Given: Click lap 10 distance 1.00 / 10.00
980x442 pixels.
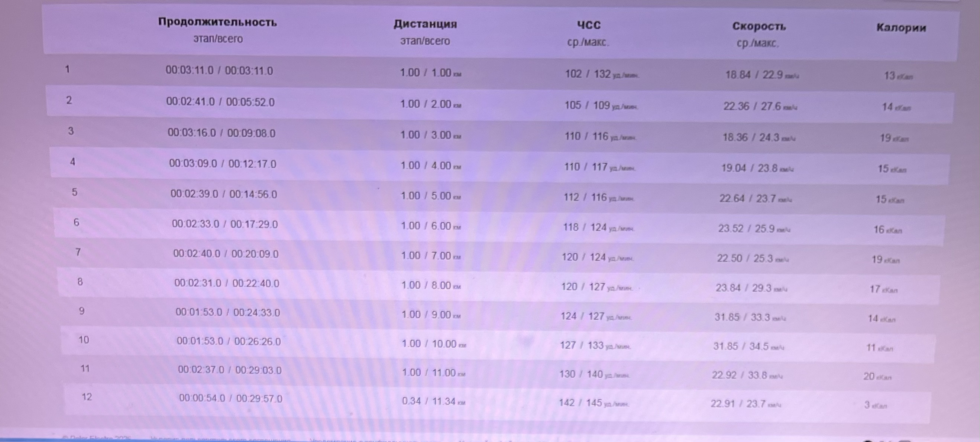Looking at the screenshot, I should 434,344.
